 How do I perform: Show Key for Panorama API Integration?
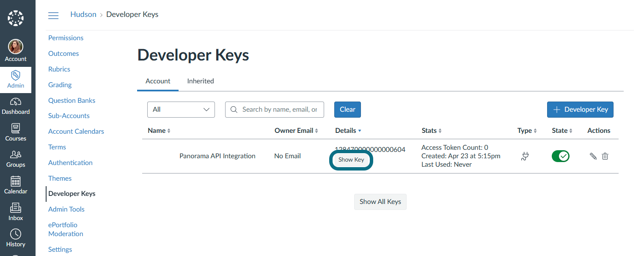(351, 160)
